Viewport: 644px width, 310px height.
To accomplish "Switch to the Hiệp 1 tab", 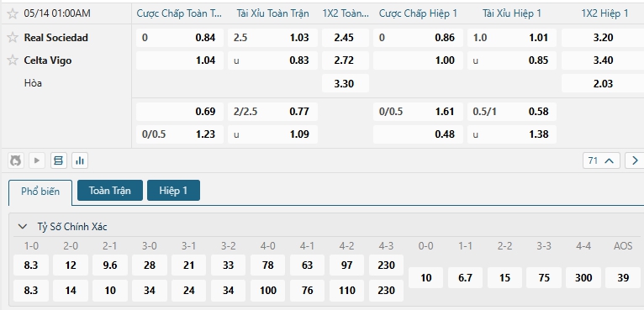I will (x=173, y=191).
